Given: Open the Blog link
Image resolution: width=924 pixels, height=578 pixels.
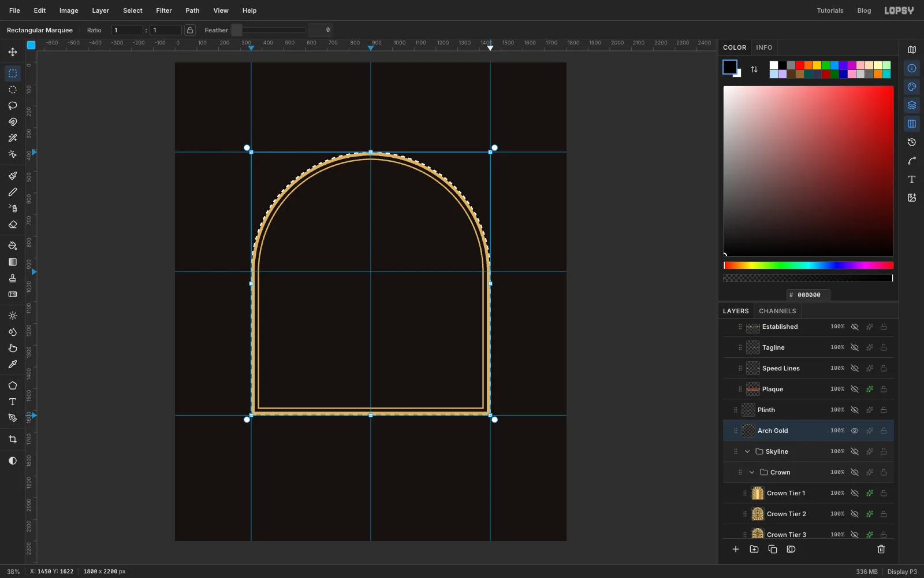Looking at the screenshot, I should [864, 10].
